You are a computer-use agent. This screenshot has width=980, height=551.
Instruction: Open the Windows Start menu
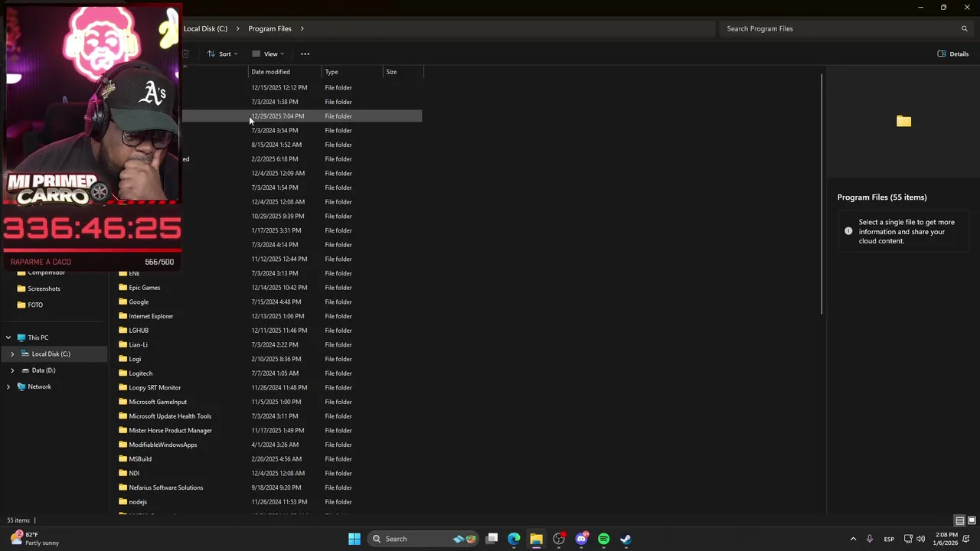click(354, 539)
